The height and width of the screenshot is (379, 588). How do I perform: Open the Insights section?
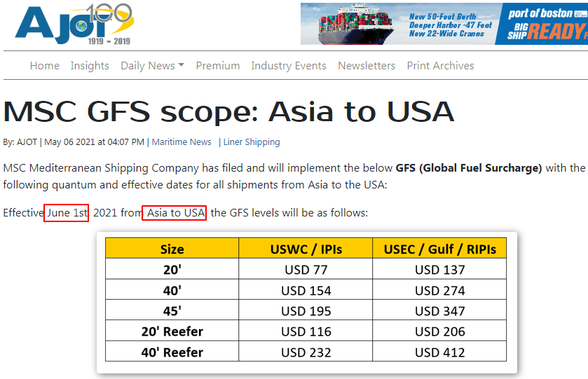click(x=90, y=66)
